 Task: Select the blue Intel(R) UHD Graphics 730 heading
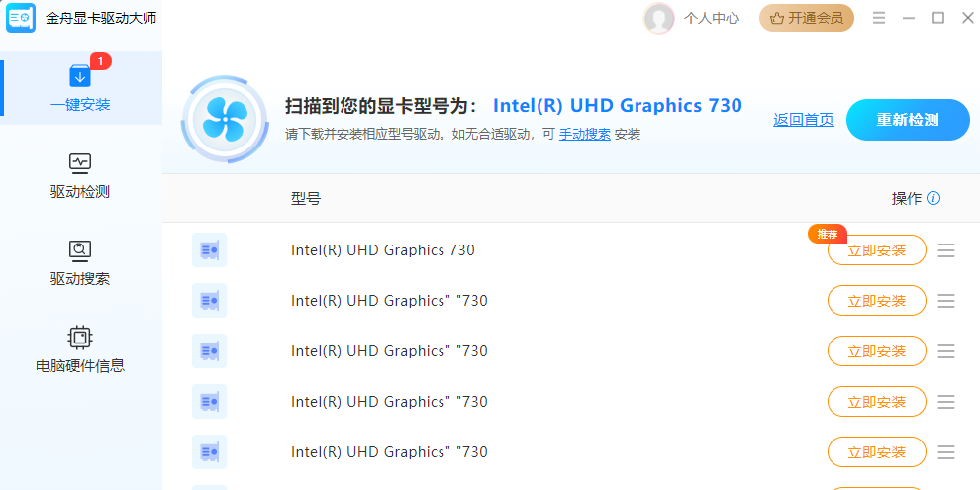coord(617,106)
